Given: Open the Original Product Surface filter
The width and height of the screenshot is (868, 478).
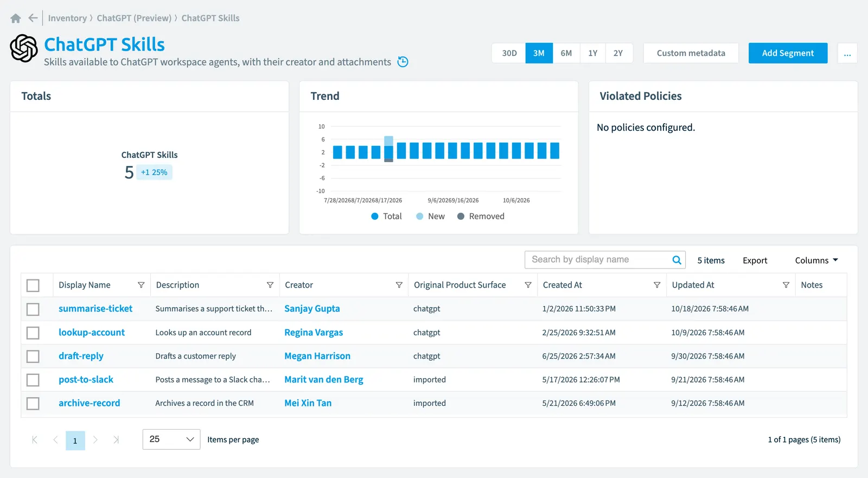Looking at the screenshot, I should (528, 285).
